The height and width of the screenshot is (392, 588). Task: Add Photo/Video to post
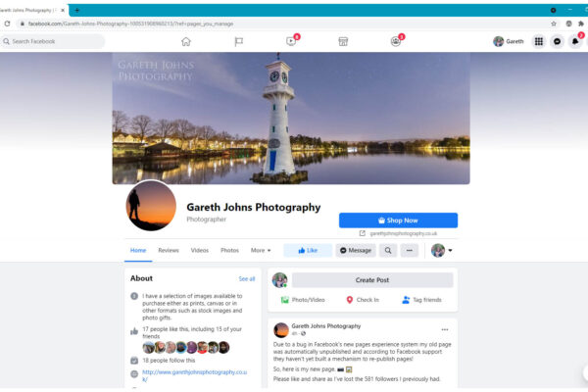(303, 300)
